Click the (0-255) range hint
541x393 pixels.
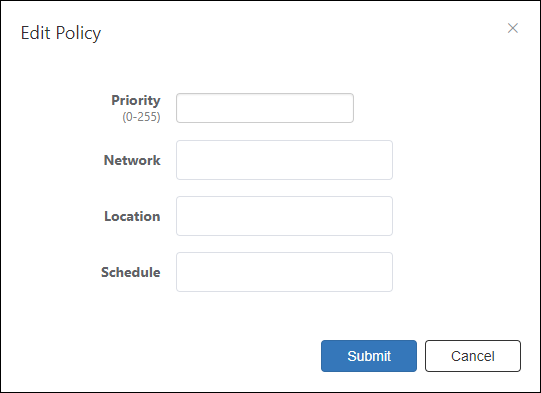pyautogui.click(x=141, y=117)
